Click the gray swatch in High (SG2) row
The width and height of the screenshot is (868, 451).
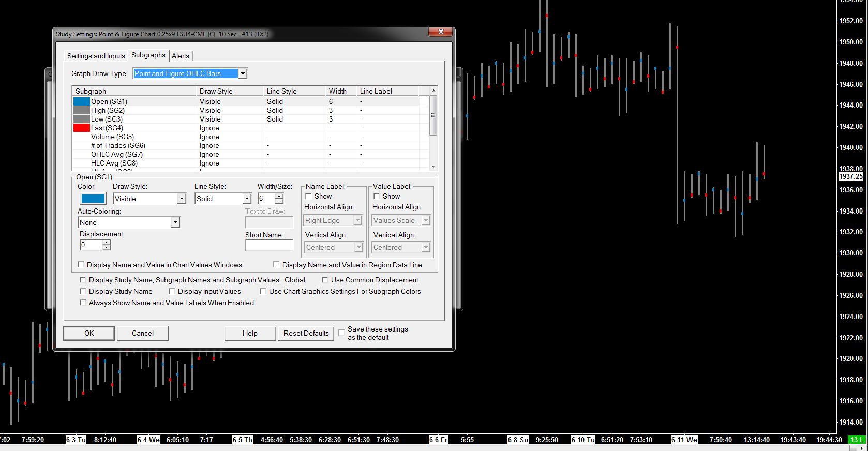pyautogui.click(x=82, y=110)
